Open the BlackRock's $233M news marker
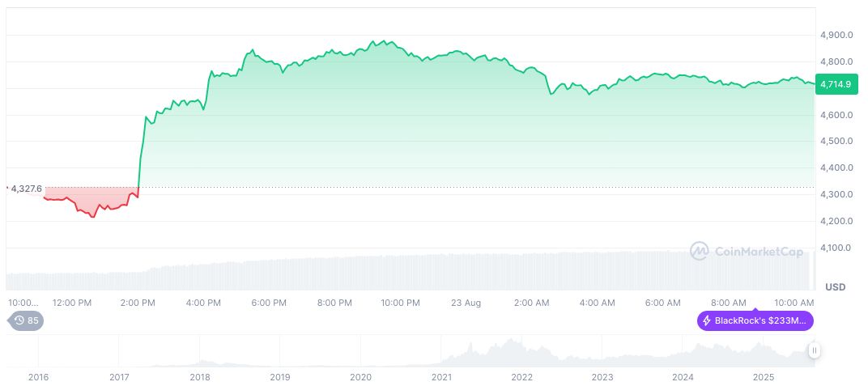Screen dimensions: 868x386 click(755, 321)
